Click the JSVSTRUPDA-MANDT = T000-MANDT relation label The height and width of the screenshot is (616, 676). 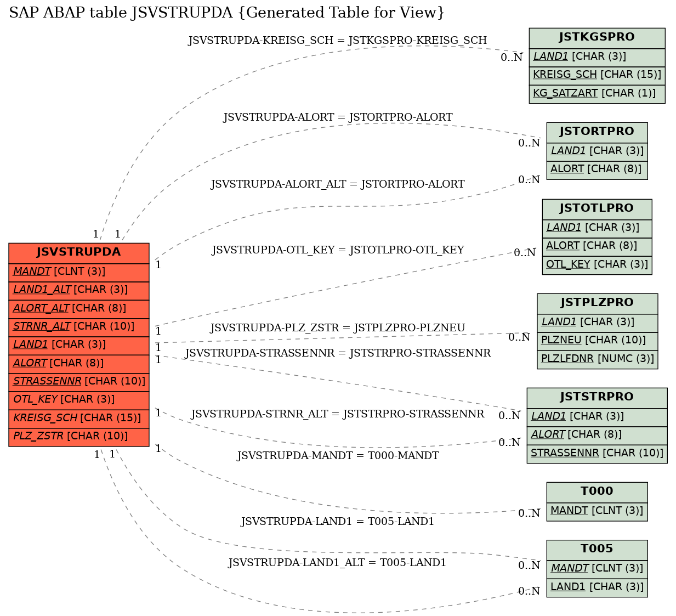coord(338,456)
